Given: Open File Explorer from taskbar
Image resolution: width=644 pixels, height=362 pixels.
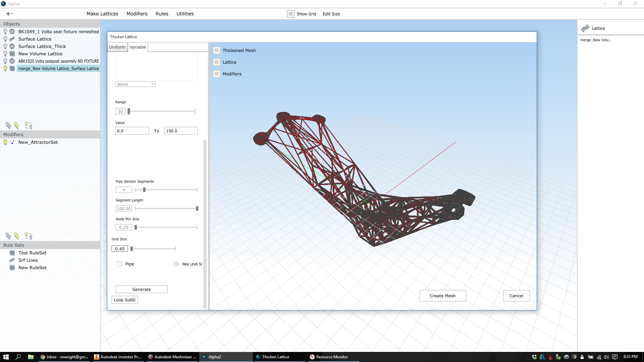Looking at the screenshot, I should tap(31, 357).
